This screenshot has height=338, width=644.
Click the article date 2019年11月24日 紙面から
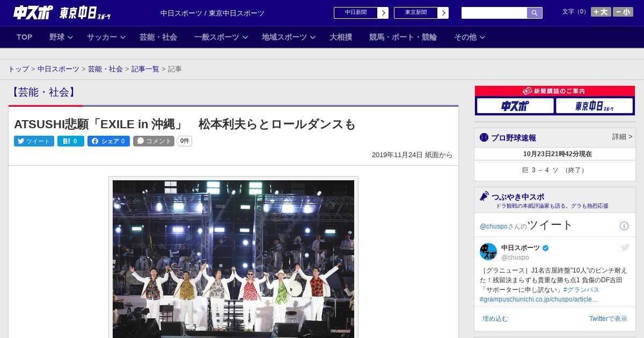(412, 155)
